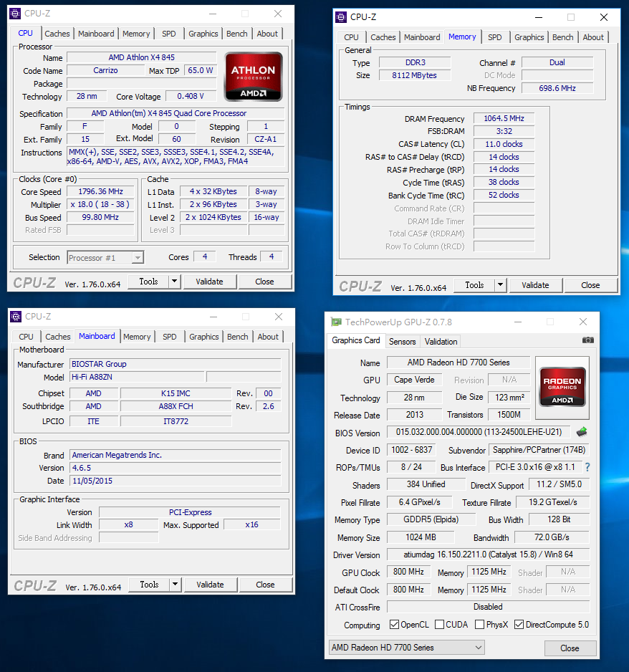Click the GPU-Z BIOS Version field
Screen dimensions: 629x672
tap(479, 432)
